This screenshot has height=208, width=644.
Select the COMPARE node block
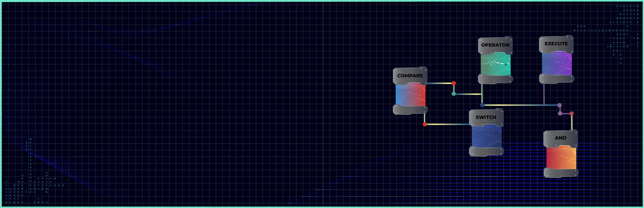pos(410,91)
